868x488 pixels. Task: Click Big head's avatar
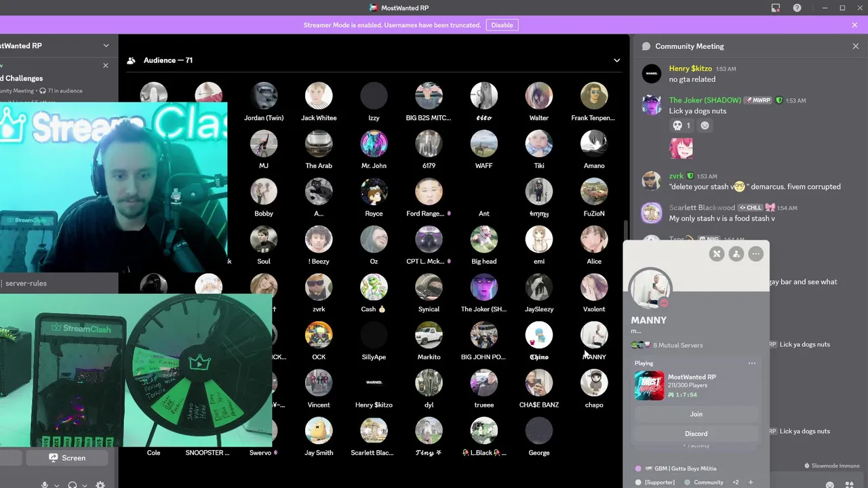(x=484, y=239)
